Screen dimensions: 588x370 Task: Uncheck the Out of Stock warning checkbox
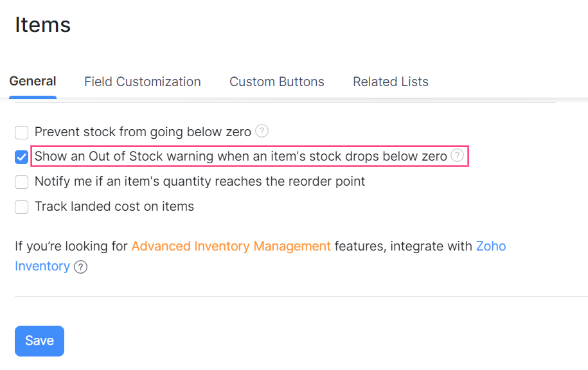tap(22, 157)
